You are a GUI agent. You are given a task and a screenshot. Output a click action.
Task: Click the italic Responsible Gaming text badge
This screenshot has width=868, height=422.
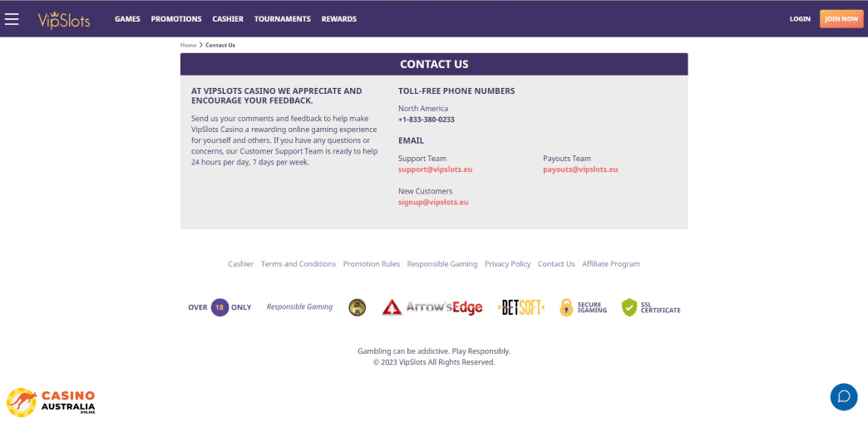299,307
